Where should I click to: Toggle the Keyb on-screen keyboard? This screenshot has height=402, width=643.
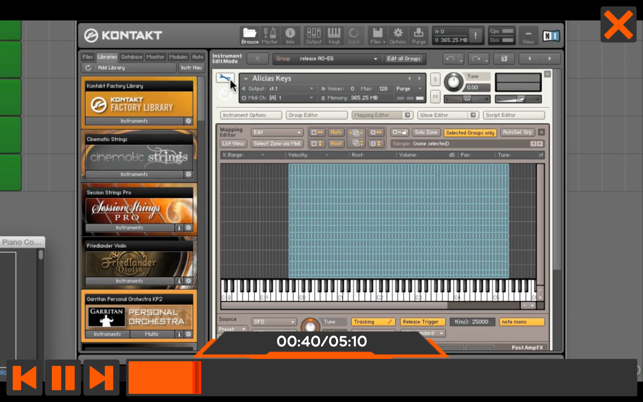tap(334, 36)
